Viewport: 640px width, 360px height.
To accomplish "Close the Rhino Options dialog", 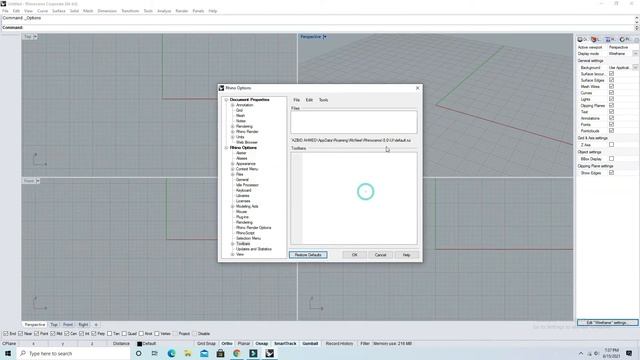I will click(418, 88).
